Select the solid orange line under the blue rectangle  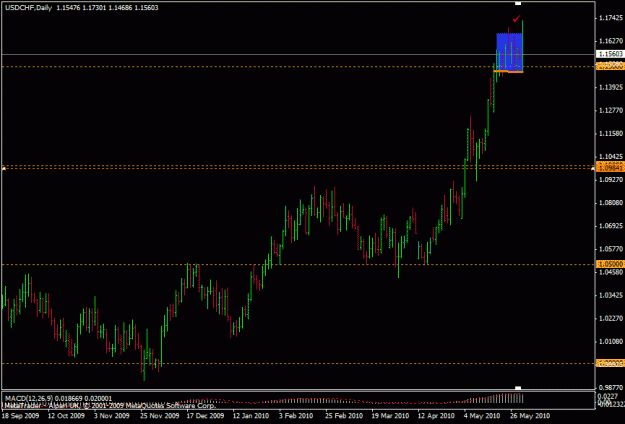[x=508, y=71]
